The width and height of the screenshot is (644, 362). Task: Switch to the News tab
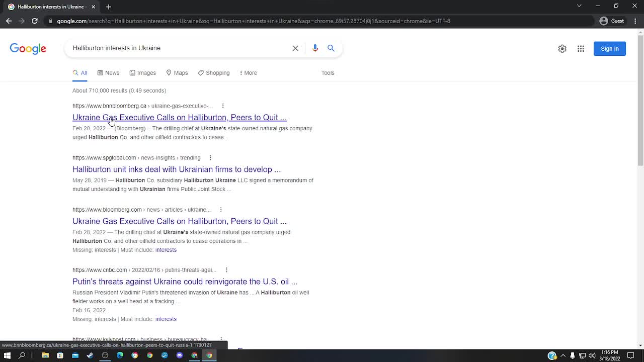pyautogui.click(x=108, y=73)
